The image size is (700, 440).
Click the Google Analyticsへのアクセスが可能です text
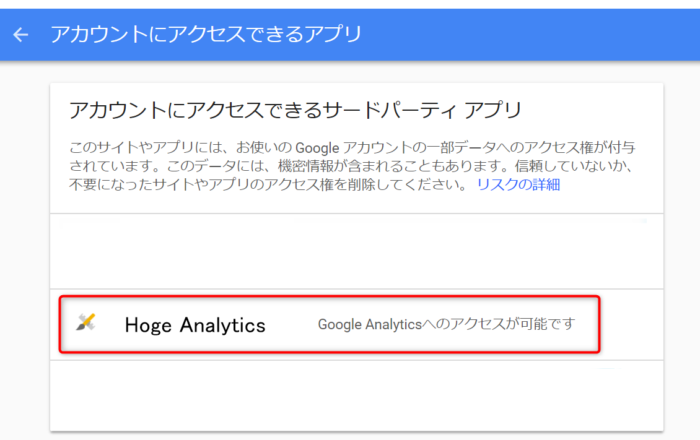[446, 325]
